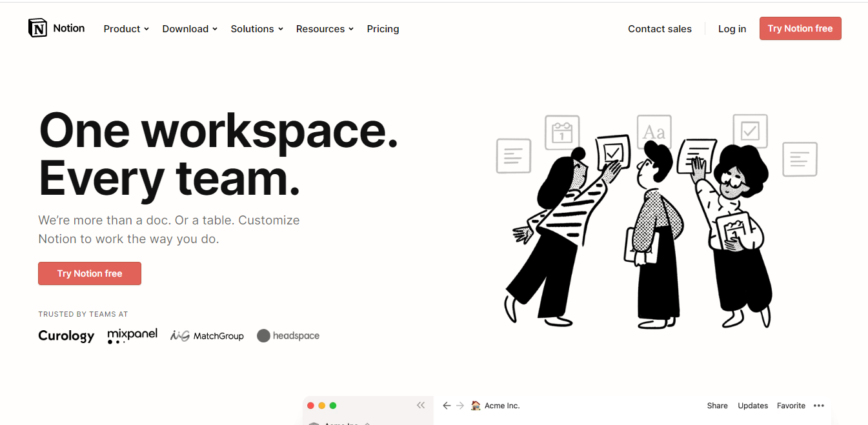Click the red traffic light dot

click(x=311, y=405)
